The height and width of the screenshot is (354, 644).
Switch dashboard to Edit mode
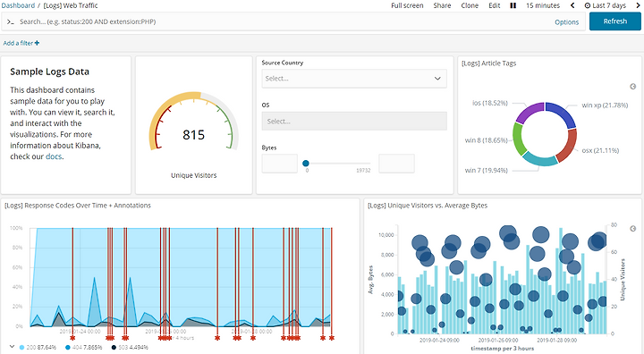(x=494, y=5)
